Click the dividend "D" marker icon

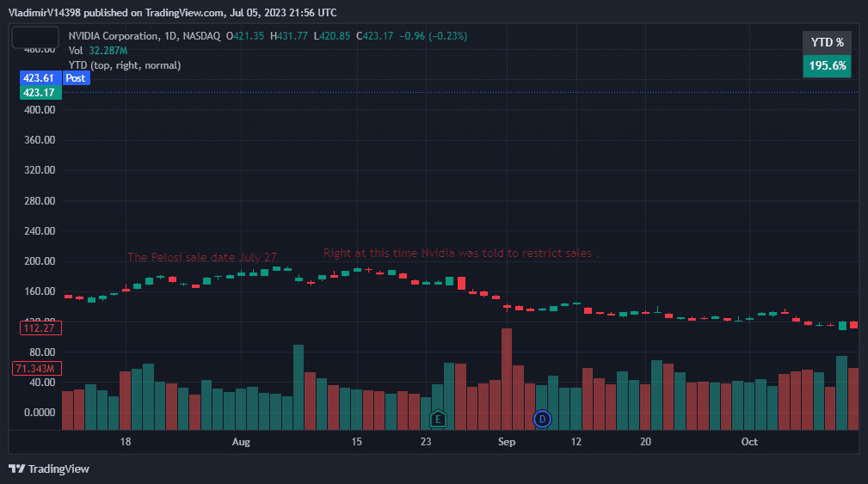coord(542,419)
